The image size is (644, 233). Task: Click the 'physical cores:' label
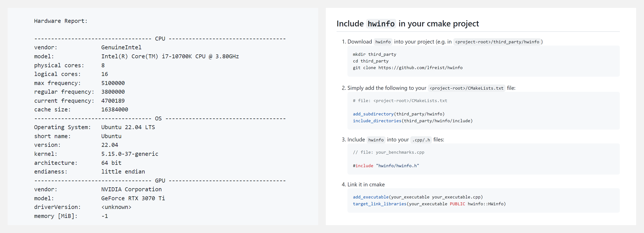click(59, 65)
